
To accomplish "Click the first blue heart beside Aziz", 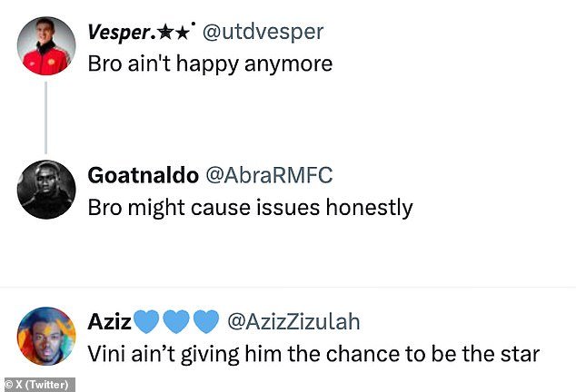I will 147,321.
